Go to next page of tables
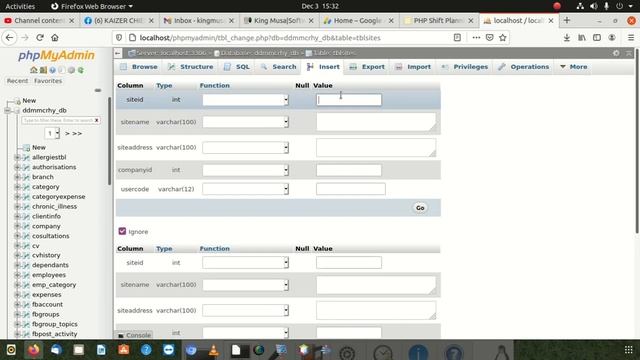Screen dimensions: 640x360 (67, 133)
